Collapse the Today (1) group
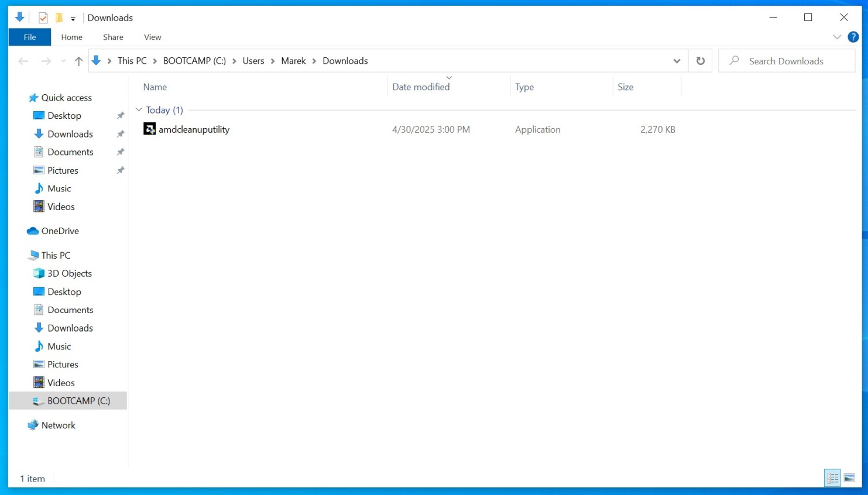Screen dimensions: 868x495 coord(139,110)
